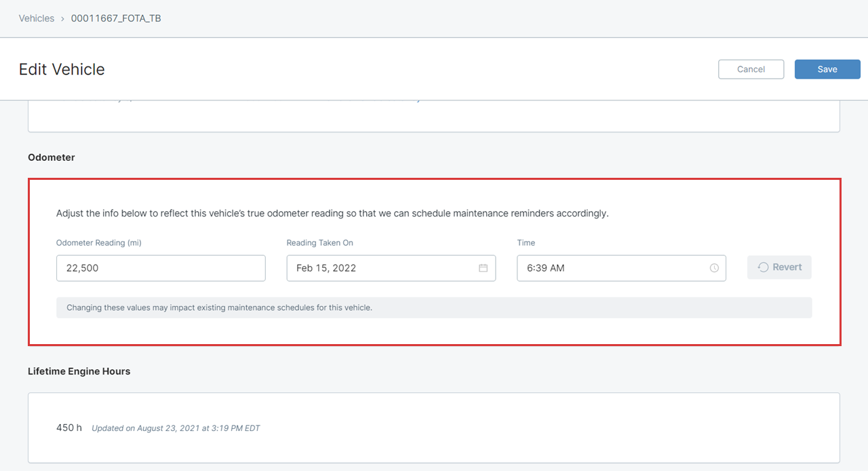The width and height of the screenshot is (868, 471).
Task: Click the Odometer section heading
Action: click(x=52, y=157)
